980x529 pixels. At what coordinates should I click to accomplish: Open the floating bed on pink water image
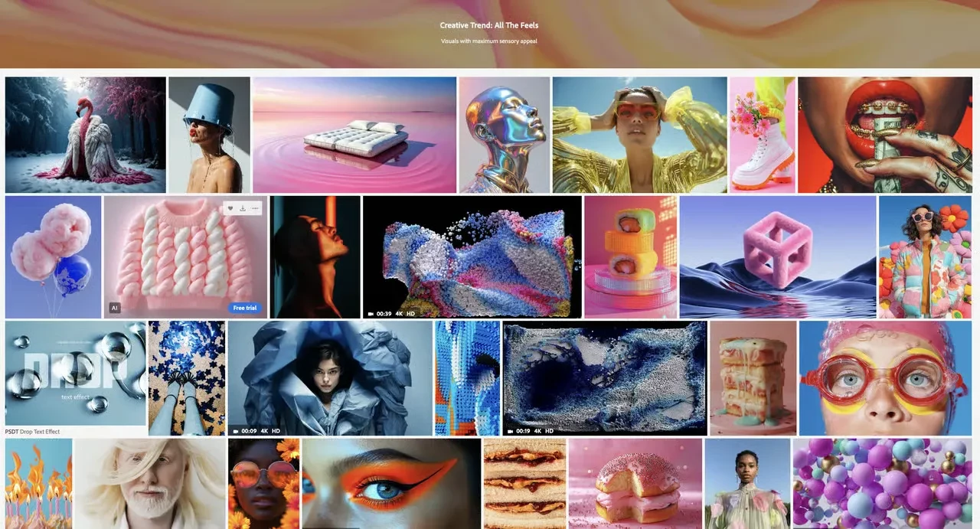click(354, 135)
